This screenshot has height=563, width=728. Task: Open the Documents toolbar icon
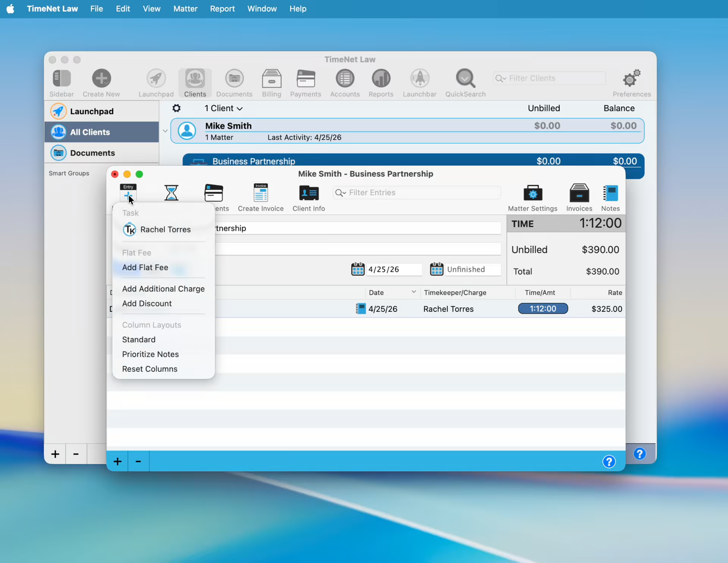click(x=234, y=79)
